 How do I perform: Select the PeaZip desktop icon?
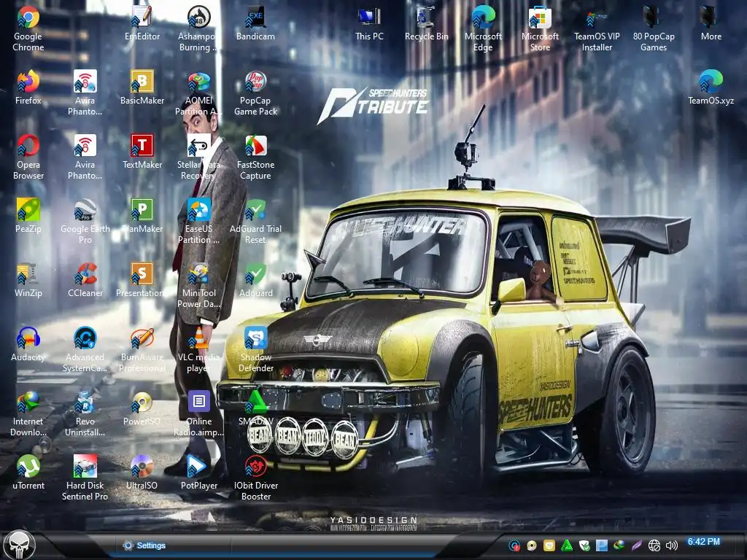pos(28,215)
